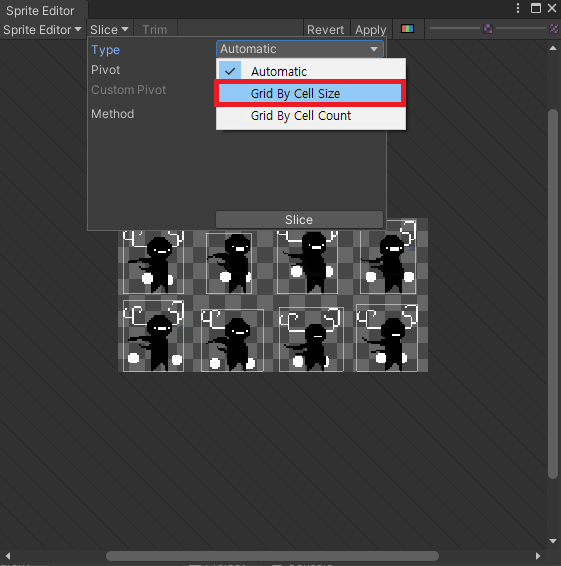Click the Method label
Screen dimensions: 561x566
tap(113, 114)
